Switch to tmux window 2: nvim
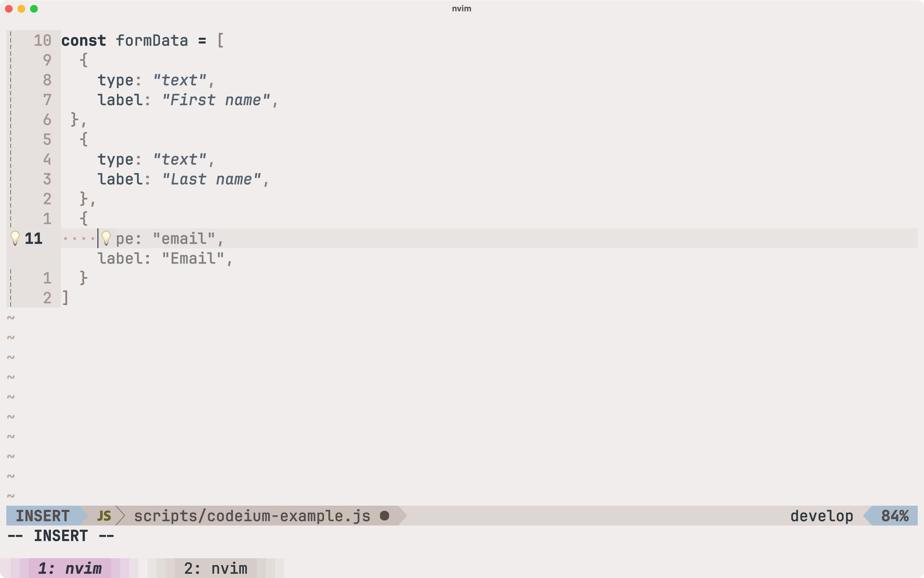This screenshot has width=924, height=578. click(216, 569)
